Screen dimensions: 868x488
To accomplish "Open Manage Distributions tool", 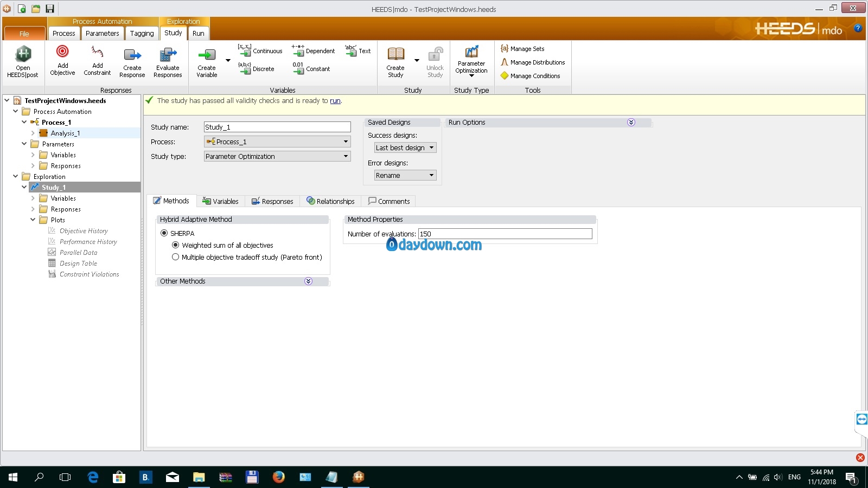I will coord(533,62).
